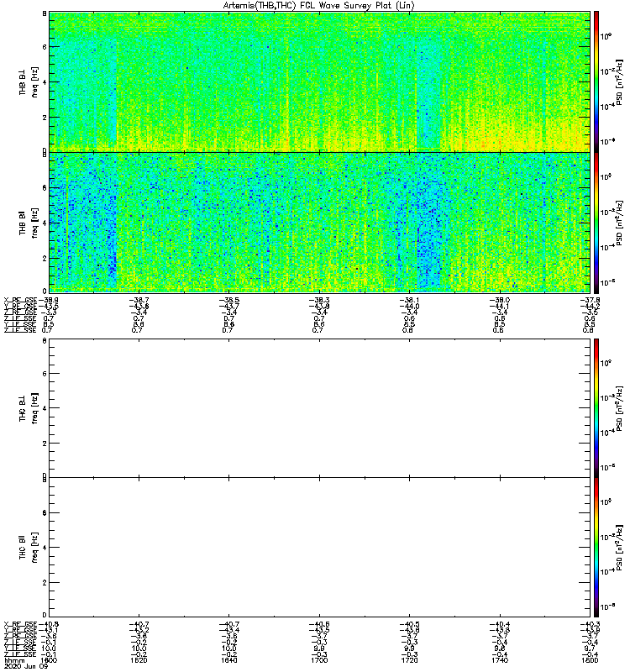
Task: Click the THB X_RE_GSE value -37.8
Action: tap(591, 300)
